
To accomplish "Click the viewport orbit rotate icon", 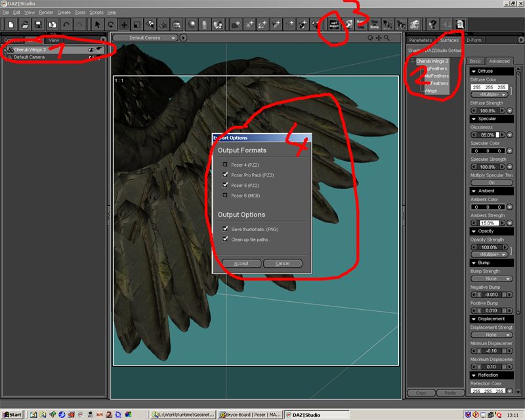I will [370, 38].
